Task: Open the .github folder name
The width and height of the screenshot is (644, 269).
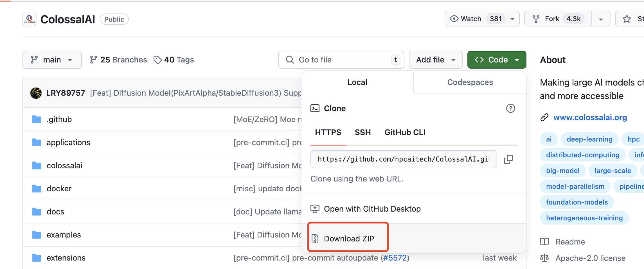Action: coord(59,119)
